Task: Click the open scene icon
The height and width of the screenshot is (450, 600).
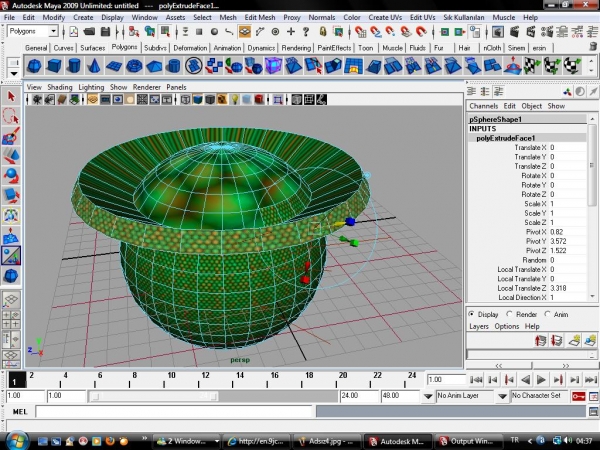Action: point(89,32)
